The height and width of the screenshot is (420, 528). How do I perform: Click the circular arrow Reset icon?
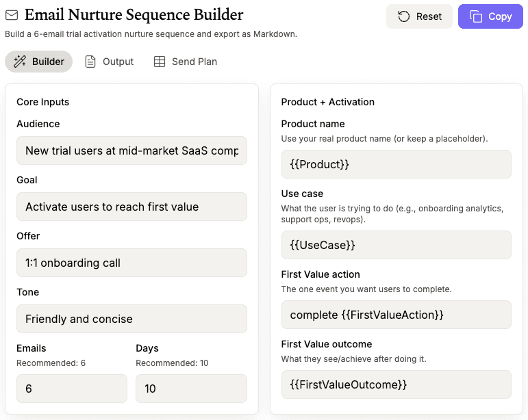tap(404, 16)
